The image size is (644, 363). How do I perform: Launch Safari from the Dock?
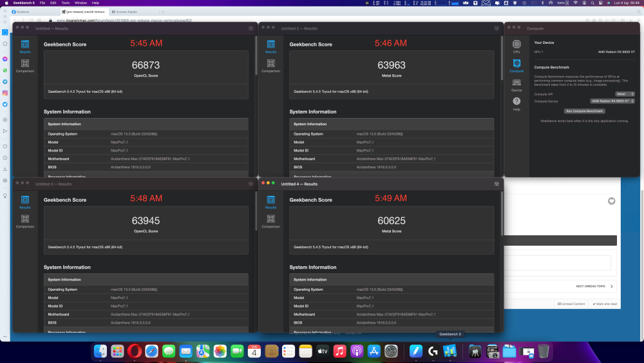(x=151, y=351)
